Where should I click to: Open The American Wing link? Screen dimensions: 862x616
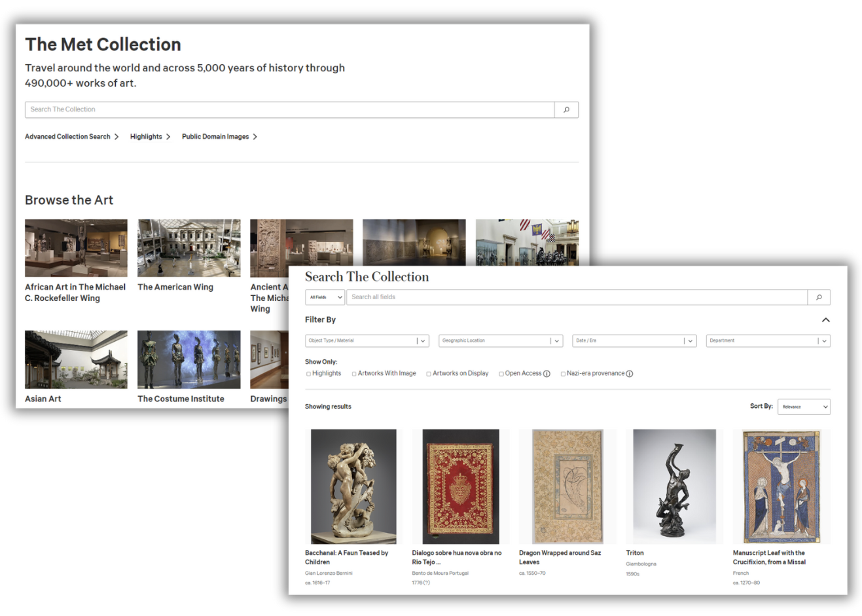pyautogui.click(x=175, y=287)
